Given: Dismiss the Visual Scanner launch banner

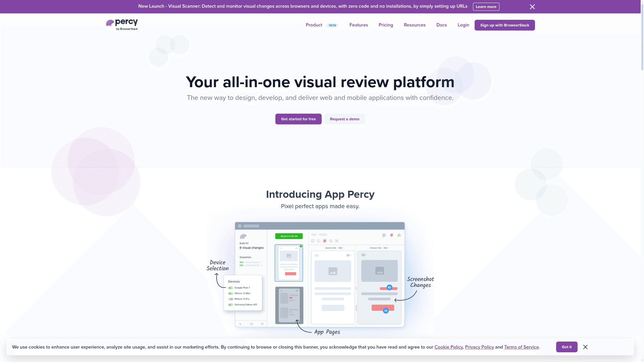Looking at the screenshot, I should click(x=532, y=7).
